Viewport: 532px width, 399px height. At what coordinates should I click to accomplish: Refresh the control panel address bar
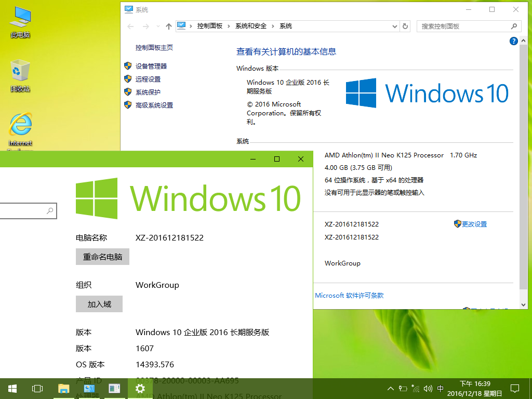[405, 26]
